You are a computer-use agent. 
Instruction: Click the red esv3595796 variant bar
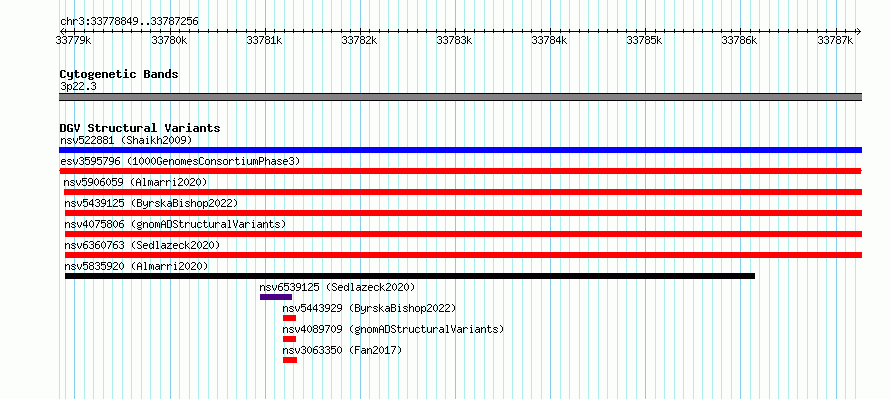pyautogui.click(x=460, y=171)
